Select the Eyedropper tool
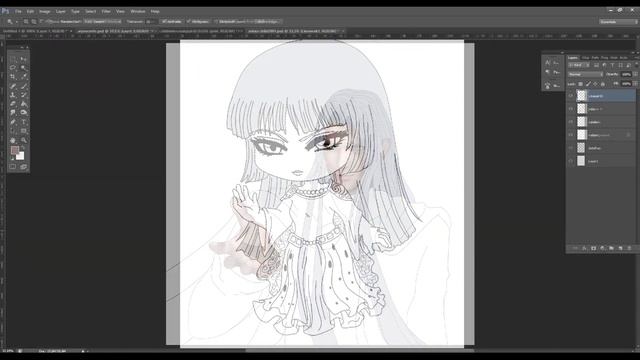 point(24,77)
